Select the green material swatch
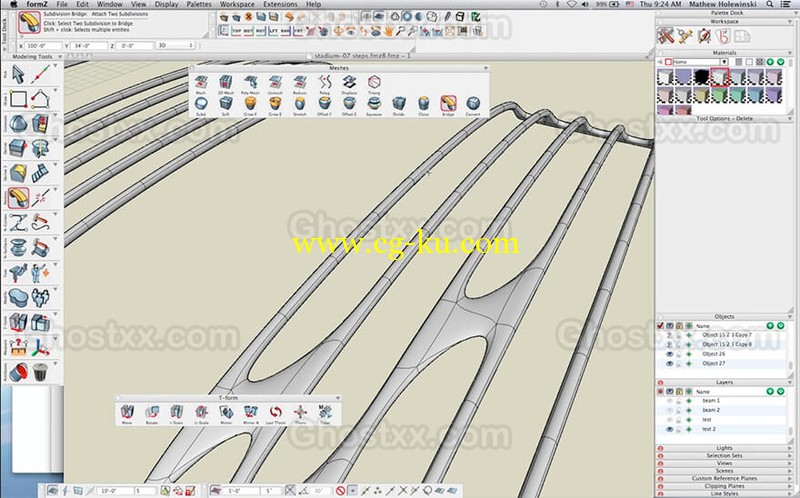Image resolution: width=800 pixels, height=498 pixels. 720,94
